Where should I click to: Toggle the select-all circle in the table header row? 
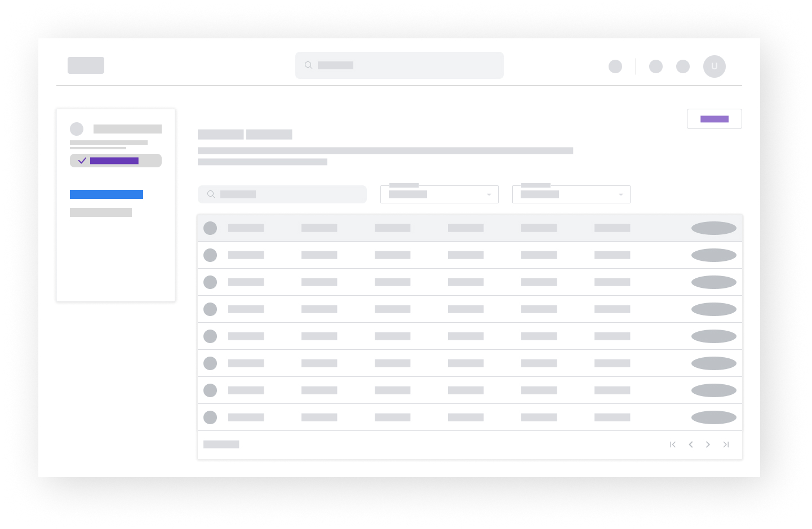click(210, 228)
